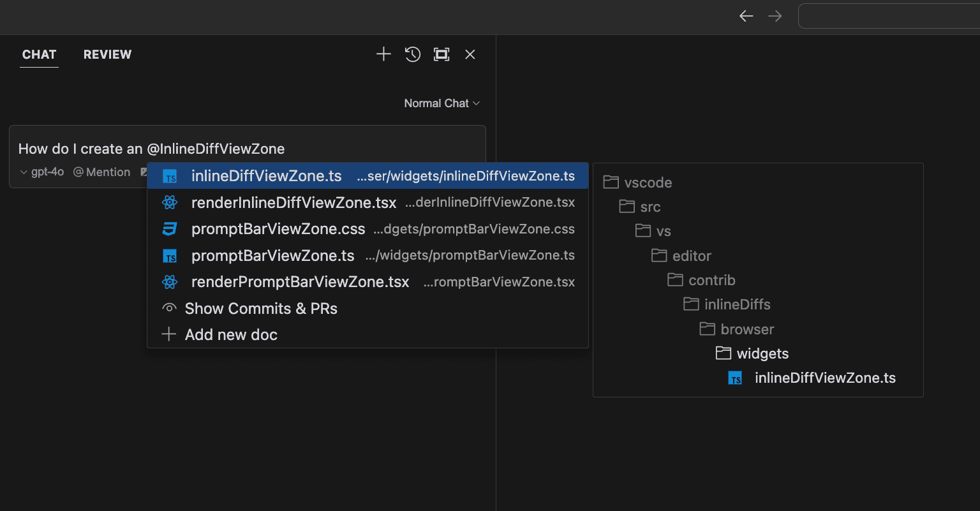Click the top command search bar

pyautogui.click(x=889, y=16)
